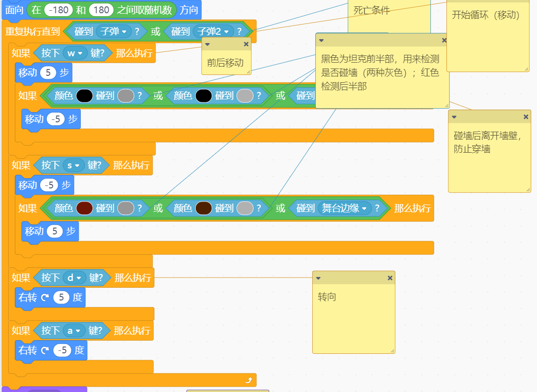This screenshot has width=537, height=392.
Task: Open the w key dropdown
Action: [x=75, y=53]
